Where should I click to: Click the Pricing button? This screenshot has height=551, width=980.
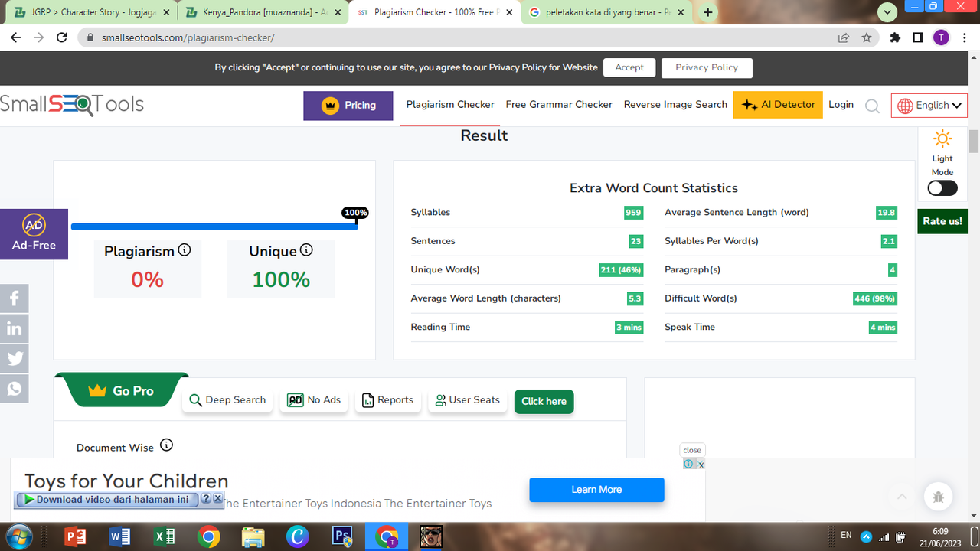tap(348, 106)
